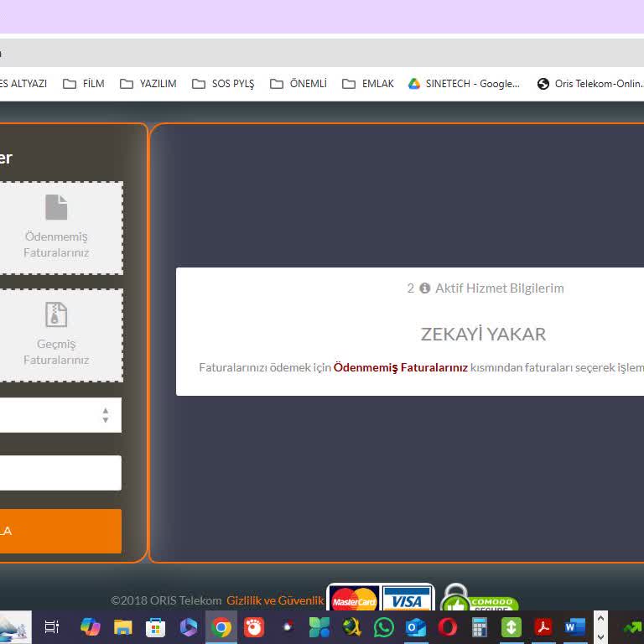Image resolution: width=644 pixels, height=644 pixels.
Task: Open Calculator from the taskbar
Action: (480, 627)
